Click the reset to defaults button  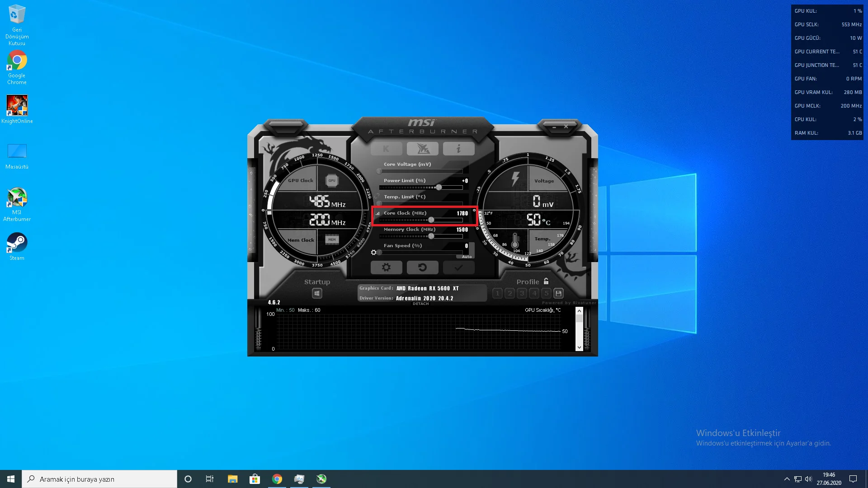422,267
